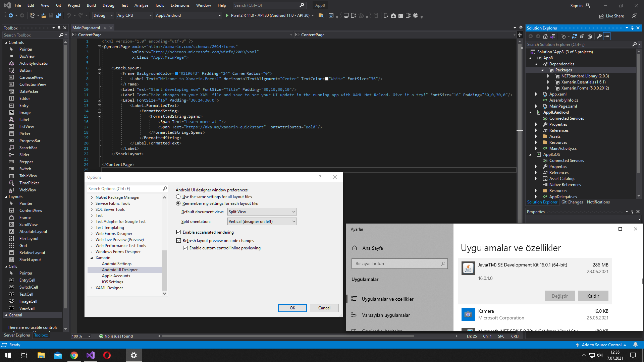Toggle 'Enable custom control inline previewing'
The image size is (644, 362).
pyautogui.click(x=185, y=248)
